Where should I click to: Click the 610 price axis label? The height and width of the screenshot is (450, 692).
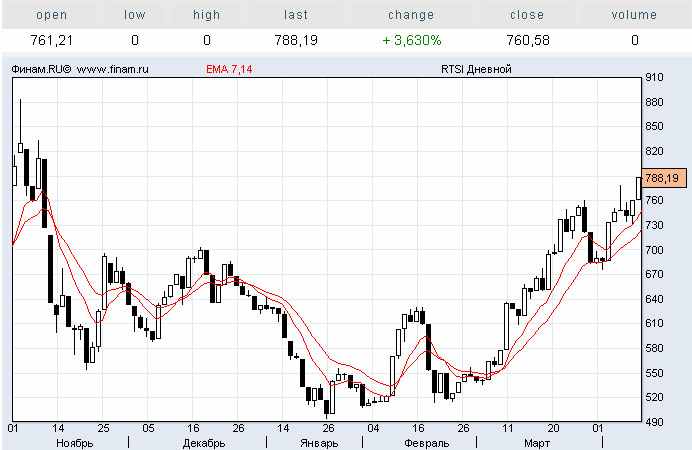pyautogui.click(x=654, y=323)
